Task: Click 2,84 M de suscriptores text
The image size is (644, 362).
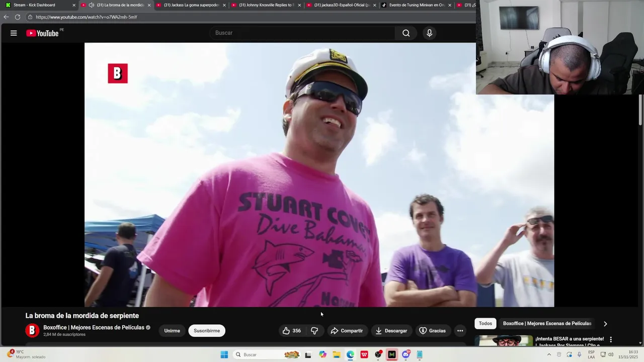Action: pyautogui.click(x=64, y=335)
